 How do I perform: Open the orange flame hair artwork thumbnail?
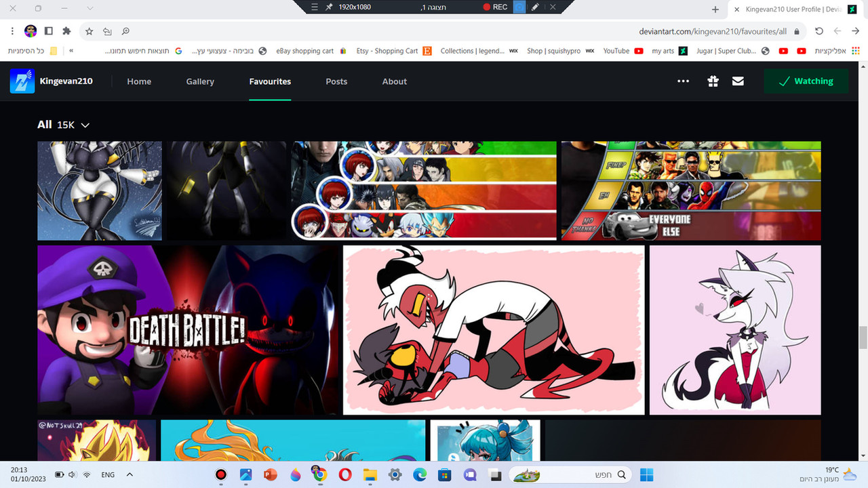[293, 441]
